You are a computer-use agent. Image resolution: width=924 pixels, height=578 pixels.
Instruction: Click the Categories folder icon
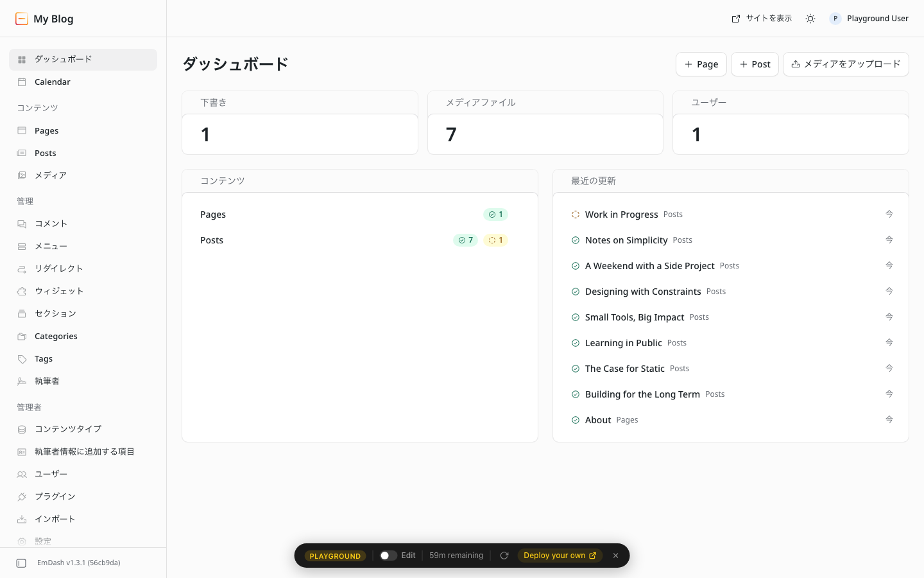click(x=22, y=337)
